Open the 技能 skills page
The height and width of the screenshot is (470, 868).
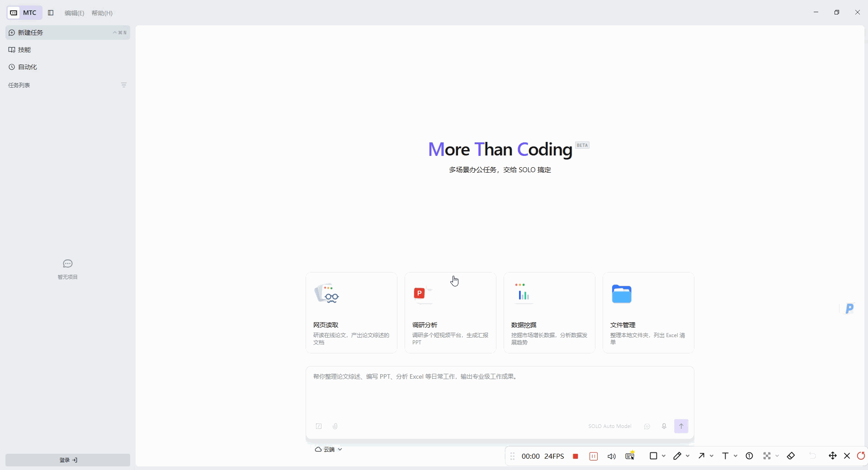pyautogui.click(x=68, y=50)
